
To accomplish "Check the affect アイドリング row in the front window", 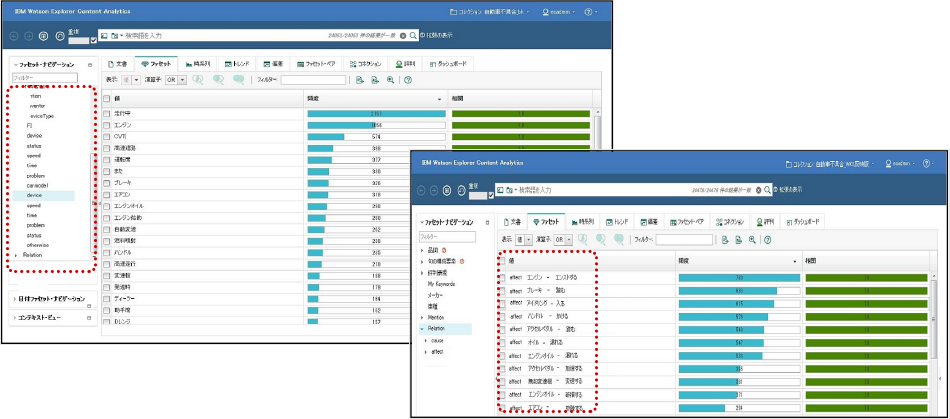I will (x=502, y=303).
